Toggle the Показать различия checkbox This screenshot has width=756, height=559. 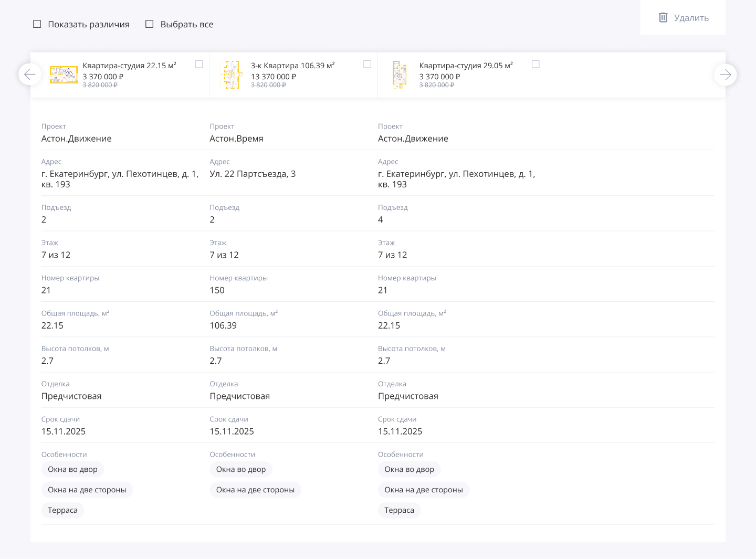(37, 24)
